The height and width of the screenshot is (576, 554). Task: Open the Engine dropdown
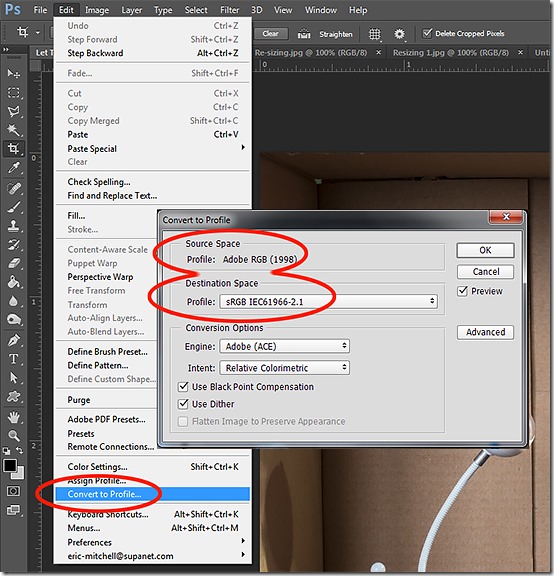pos(284,346)
